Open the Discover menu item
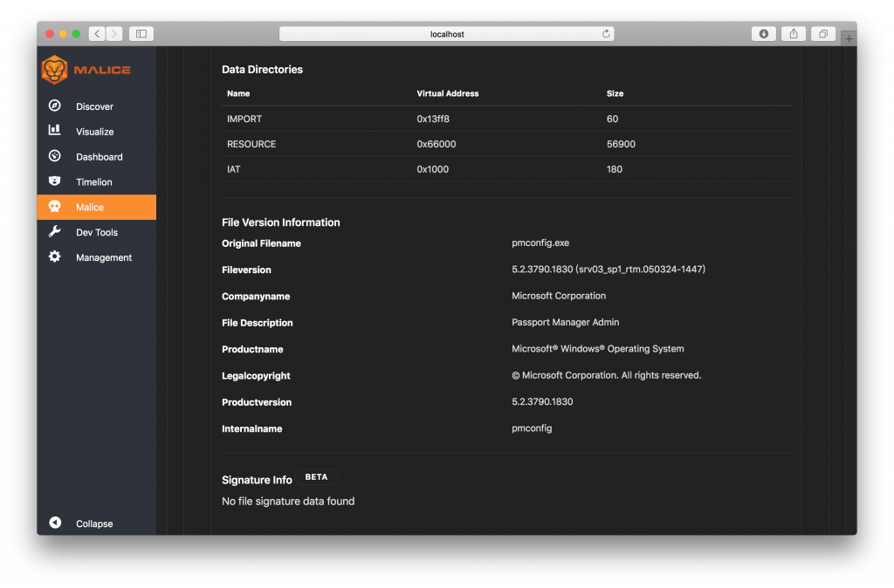Viewport: 894px width, 588px height. 94,106
